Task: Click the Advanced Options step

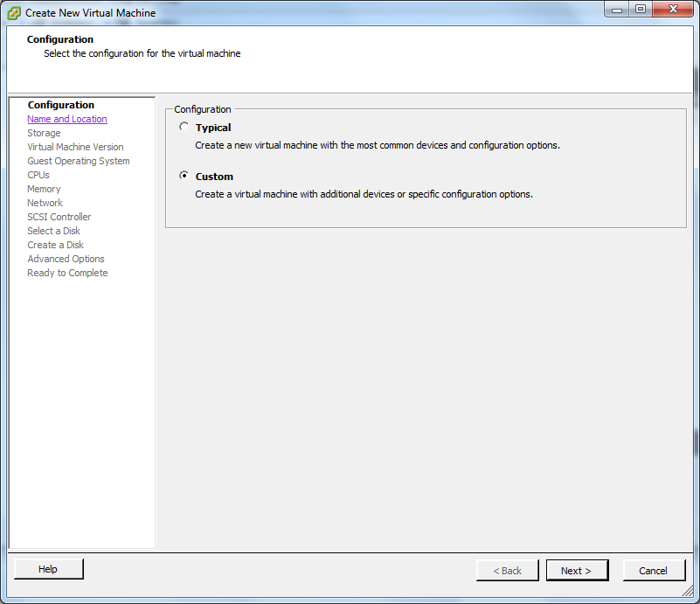Action: pos(66,259)
